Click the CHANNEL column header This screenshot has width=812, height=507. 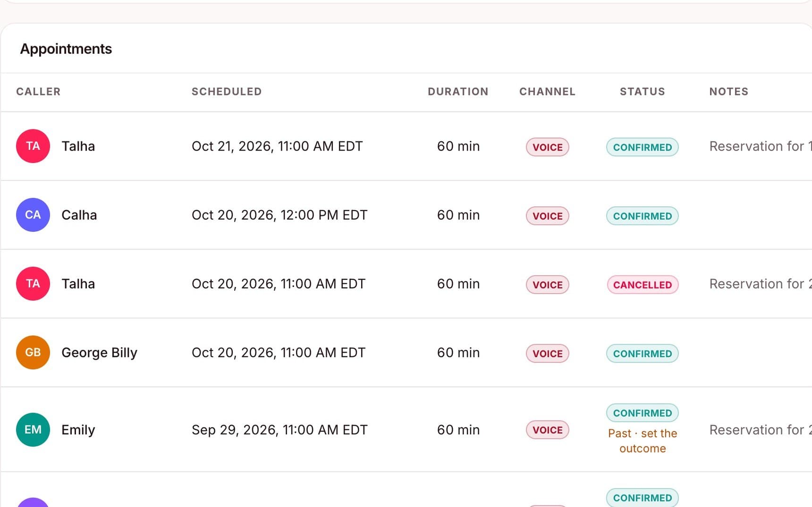(x=548, y=92)
